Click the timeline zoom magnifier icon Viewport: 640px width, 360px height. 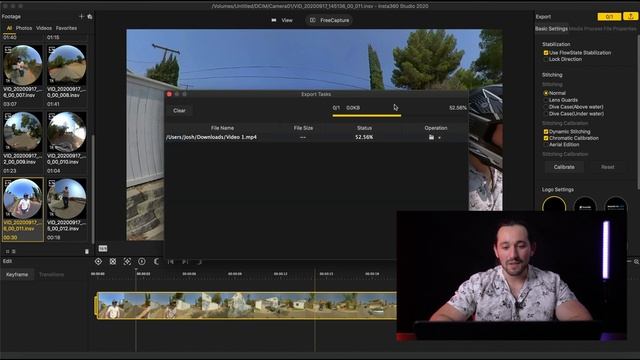[636, 261]
